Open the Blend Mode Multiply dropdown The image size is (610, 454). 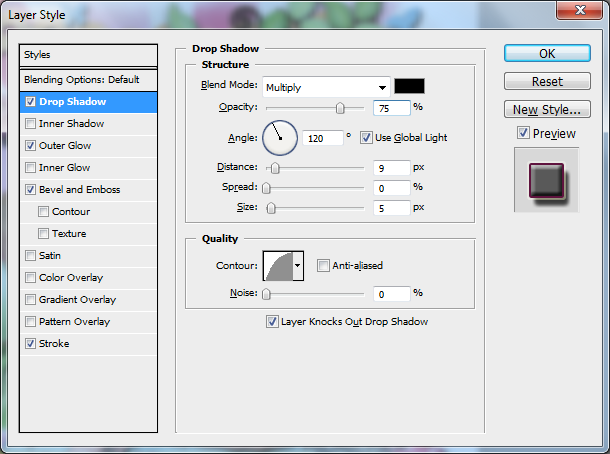coord(326,87)
